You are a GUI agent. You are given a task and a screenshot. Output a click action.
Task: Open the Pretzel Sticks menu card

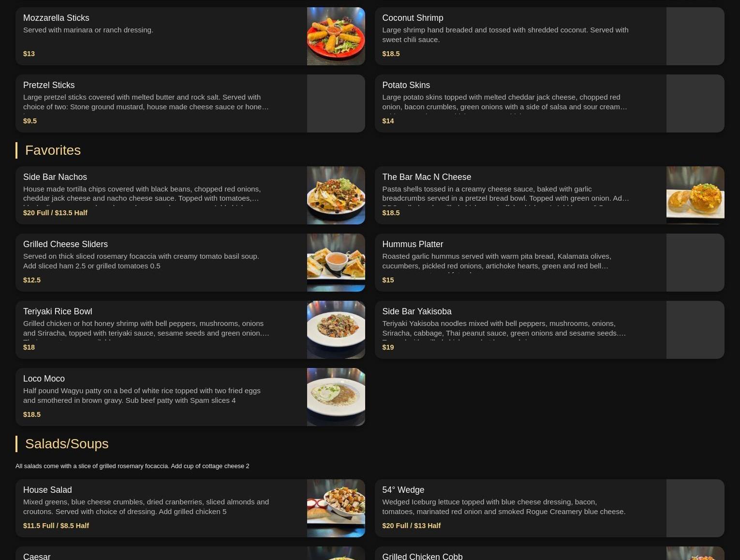point(190,103)
